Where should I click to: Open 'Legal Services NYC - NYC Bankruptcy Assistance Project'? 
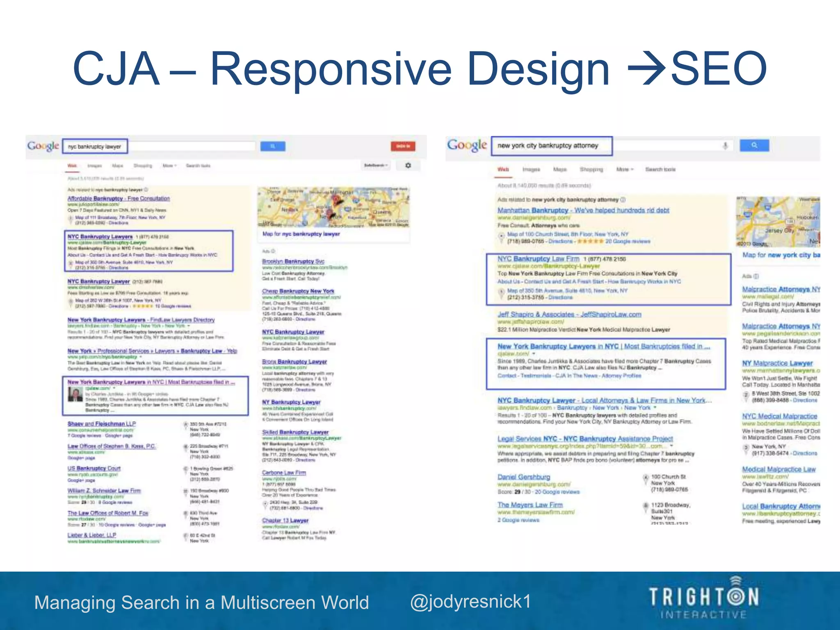click(x=585, y=438)
